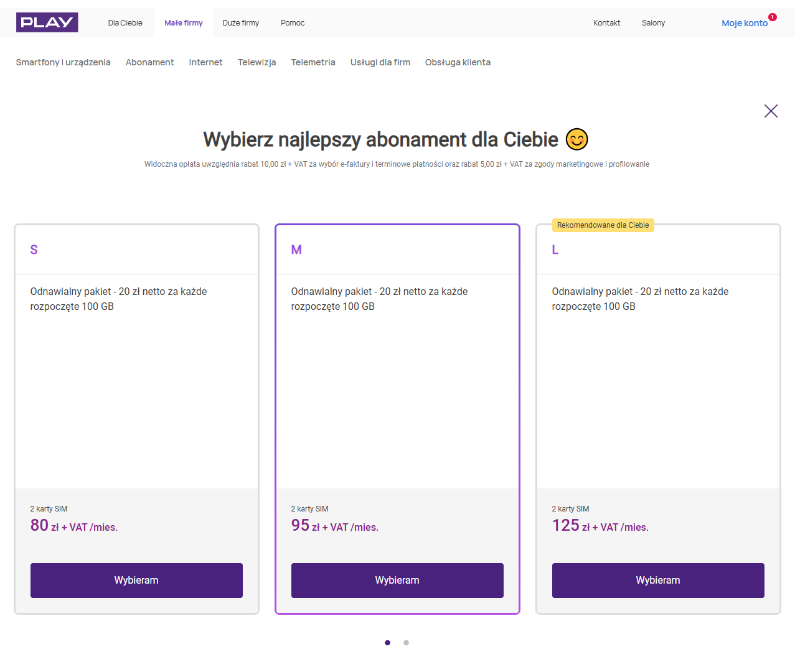Screen dimensions: 795x672
Task: Choose the S plan with Wybieram
Action: [x=136, y=581]
